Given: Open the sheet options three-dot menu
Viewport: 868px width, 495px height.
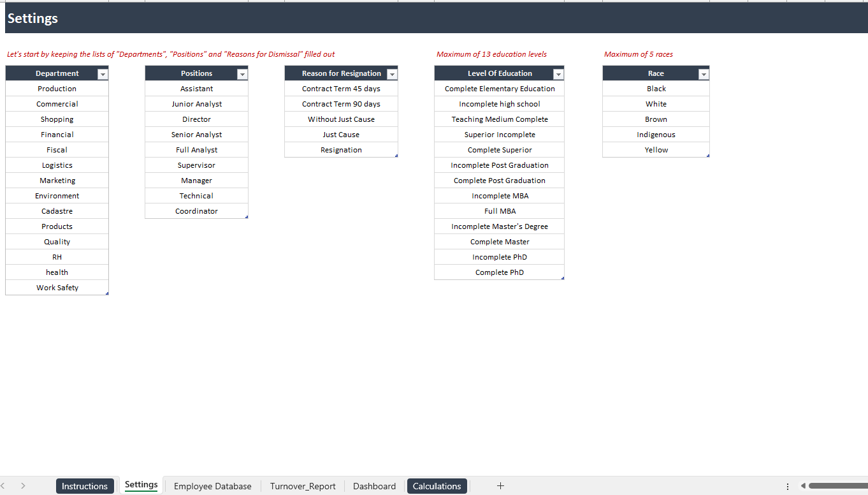Looking at the screenshot, I should [x=788, y=485].
